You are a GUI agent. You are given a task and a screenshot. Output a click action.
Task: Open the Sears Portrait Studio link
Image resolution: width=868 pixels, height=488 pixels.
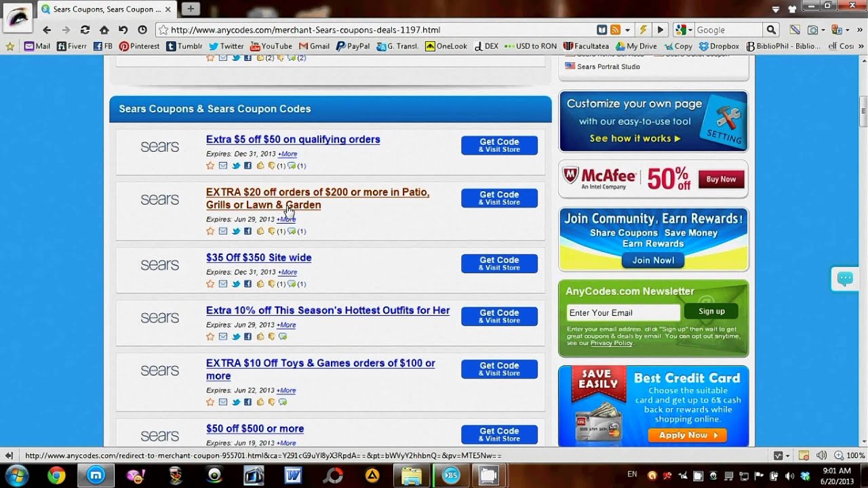[x=608, y=66]
